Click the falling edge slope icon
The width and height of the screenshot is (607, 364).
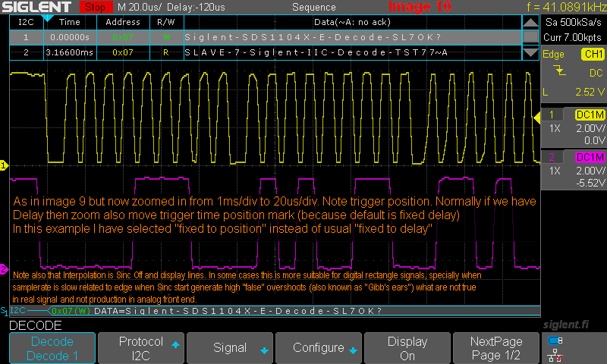pos(559,71)
